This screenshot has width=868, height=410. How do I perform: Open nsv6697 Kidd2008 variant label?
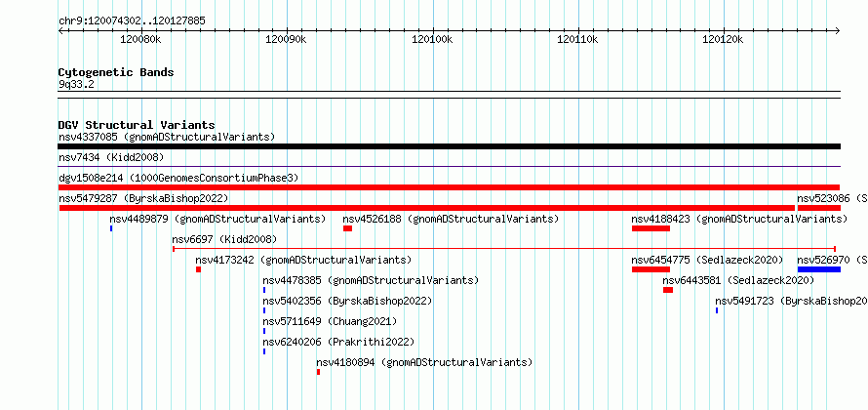(224, 239)
